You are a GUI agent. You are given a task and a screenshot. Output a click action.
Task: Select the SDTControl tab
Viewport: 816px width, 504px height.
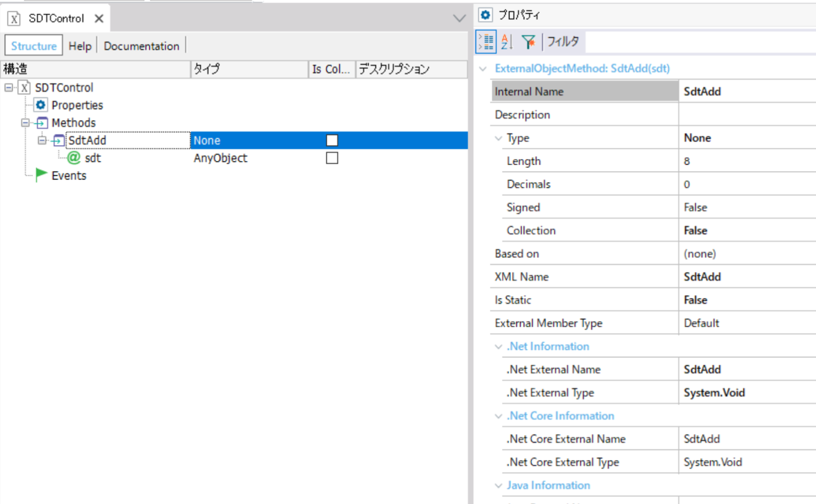(56, 18)
